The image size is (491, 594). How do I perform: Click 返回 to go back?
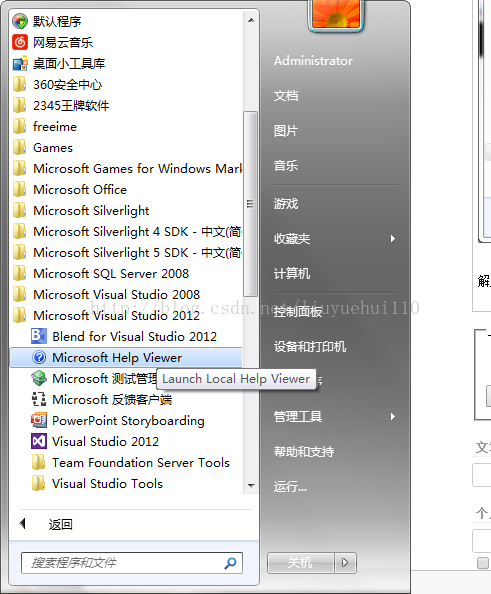coord(61,524)
